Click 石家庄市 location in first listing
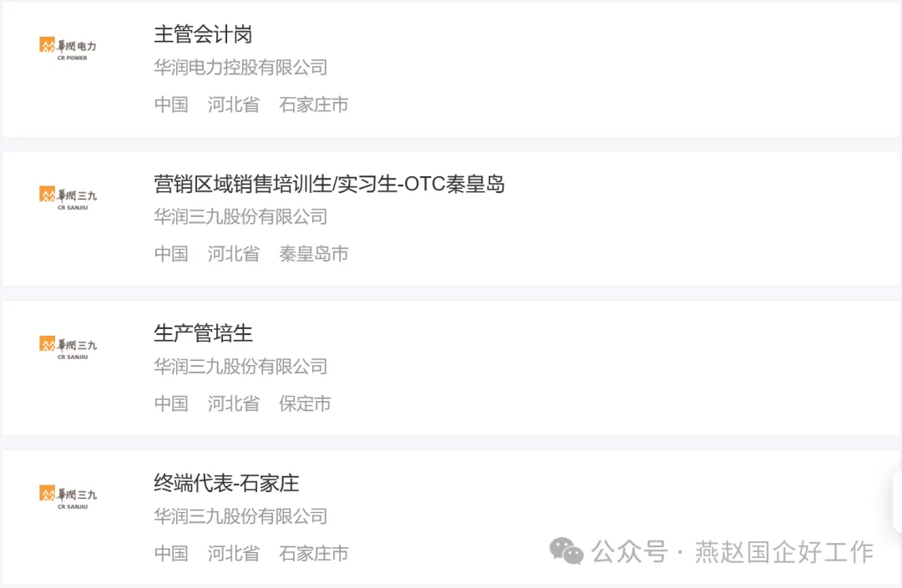This screenshot has height=588, width=902. coord(313,105)
